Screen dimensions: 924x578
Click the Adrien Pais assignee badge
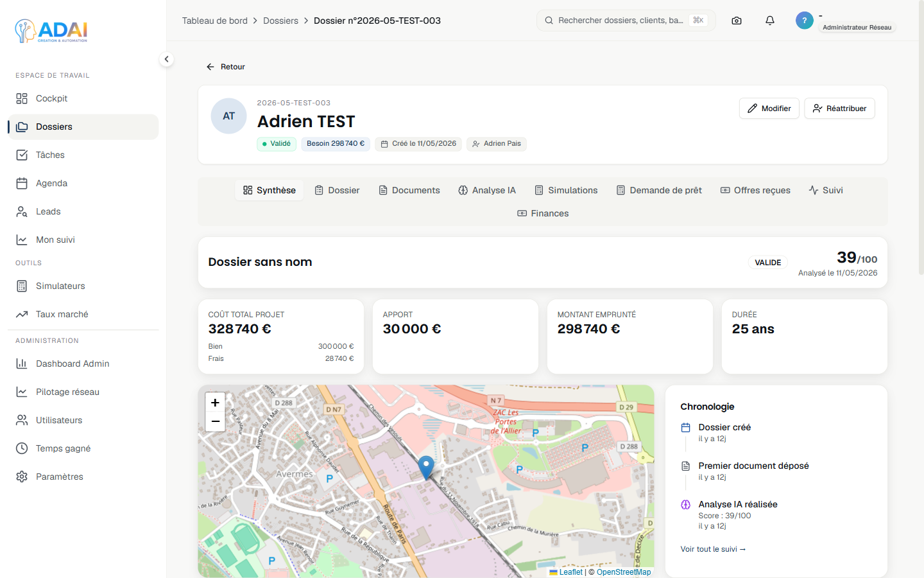(x=497, y=144)
